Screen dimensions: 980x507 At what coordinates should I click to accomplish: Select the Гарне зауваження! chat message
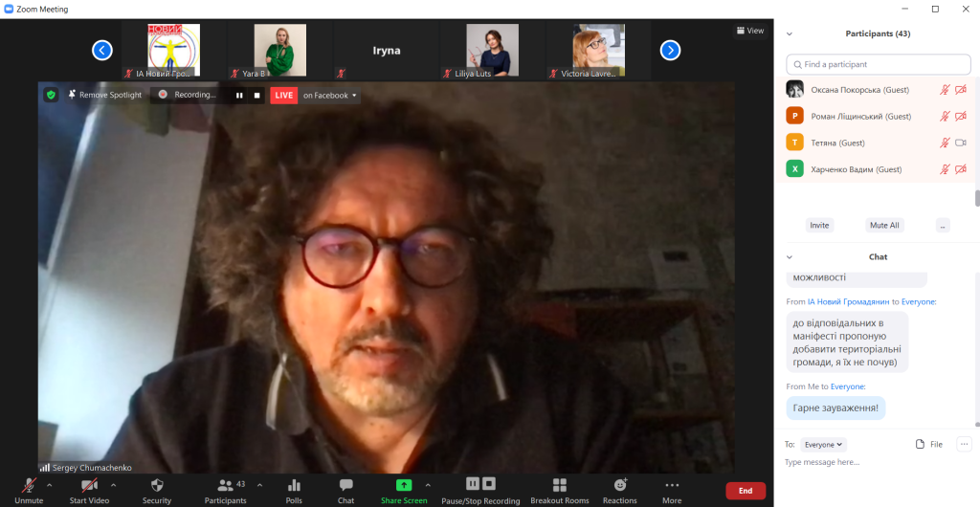click(835, 408)
